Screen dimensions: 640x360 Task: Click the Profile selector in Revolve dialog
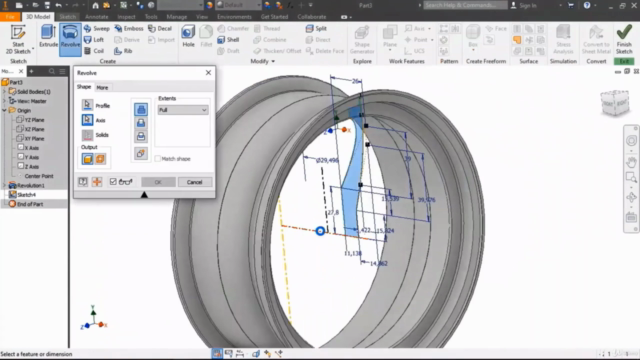coord(87,105)
